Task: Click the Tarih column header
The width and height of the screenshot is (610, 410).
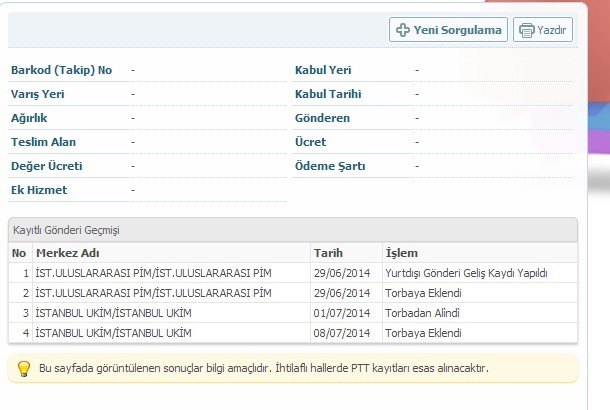Action: pyautogui.click(x=328, y=253)
